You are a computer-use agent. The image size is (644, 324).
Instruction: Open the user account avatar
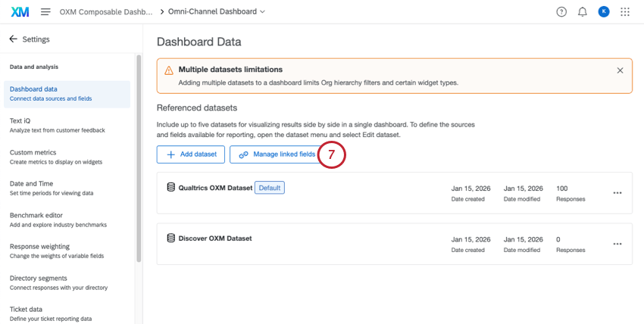(x=604, y=12)
